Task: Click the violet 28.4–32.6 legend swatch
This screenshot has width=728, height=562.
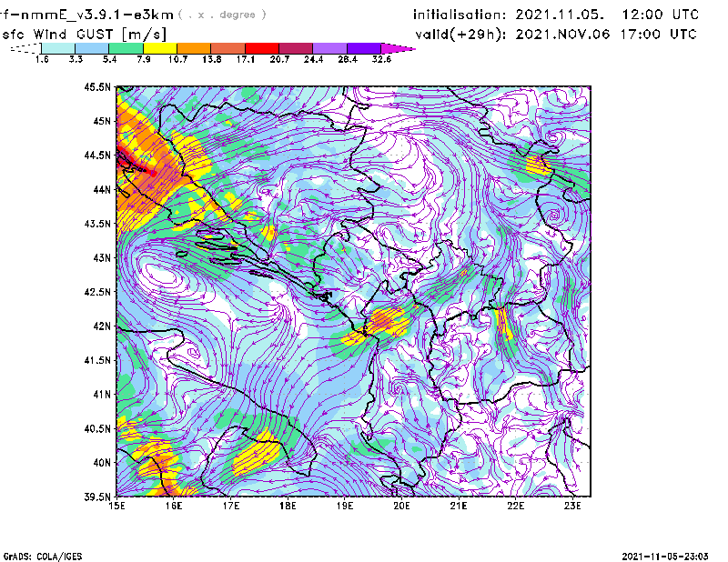Action: [363, 48]
